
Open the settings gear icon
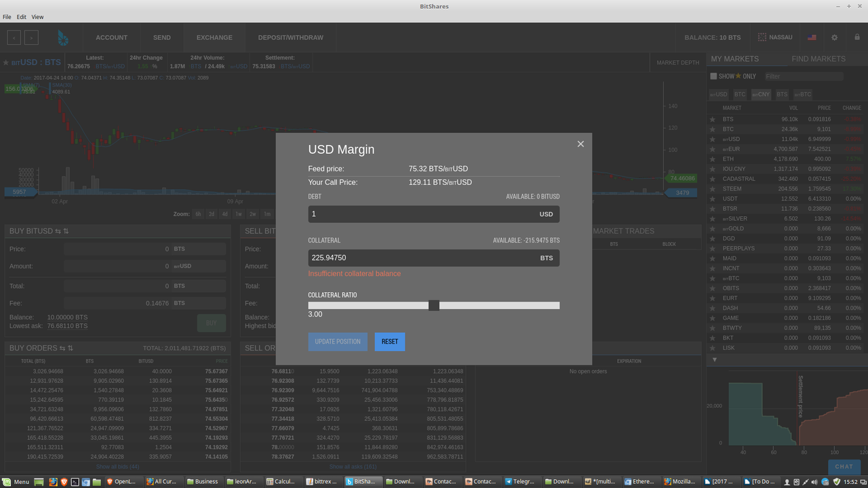coord(835,38)
